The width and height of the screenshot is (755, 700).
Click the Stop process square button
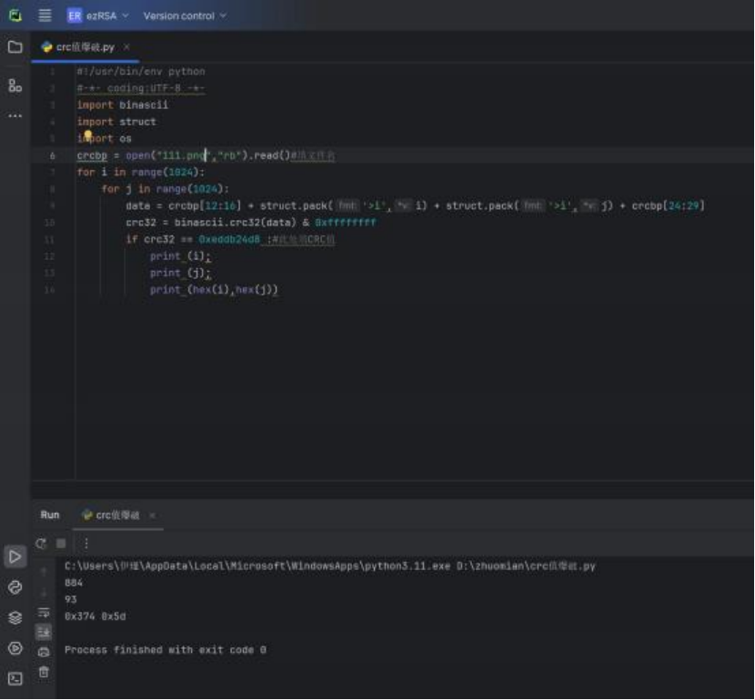point(61,544)
